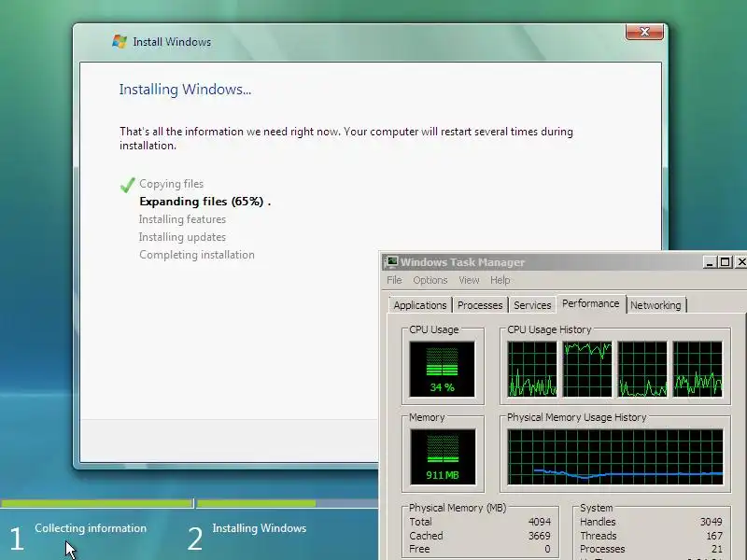Click the first CPU Usage History graph
This screenshot has height=560, width=747.
(x=532, y=369)
